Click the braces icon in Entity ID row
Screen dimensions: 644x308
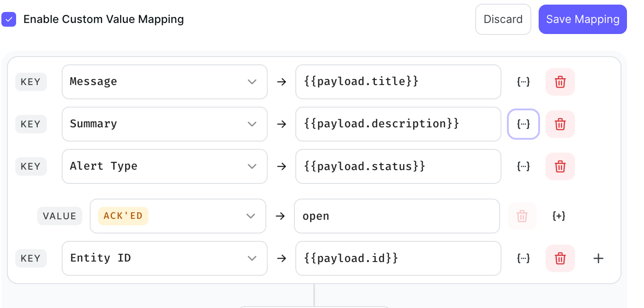(523, 258)
